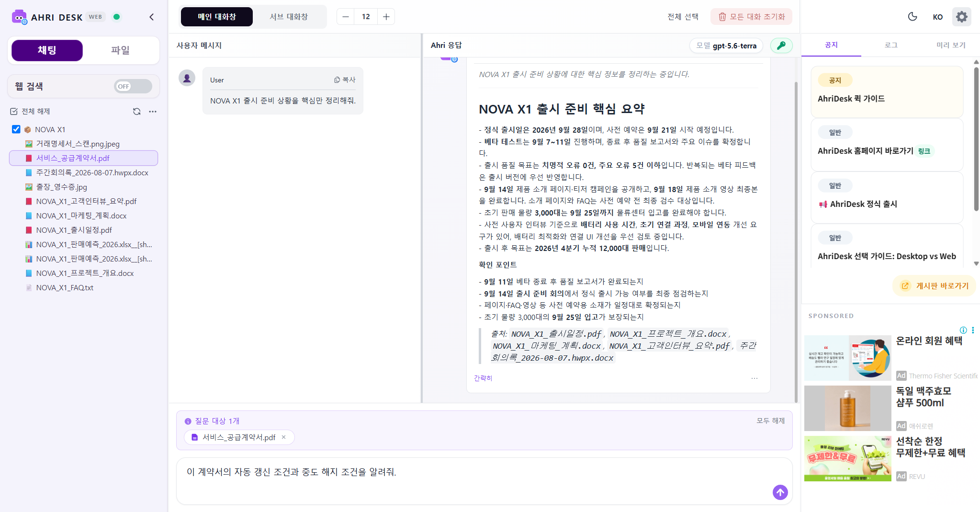Click the text file icon of NOVA_X1_FAQ.txt
The height and width of the screenshot is (512, 980).
pos(29,287)
